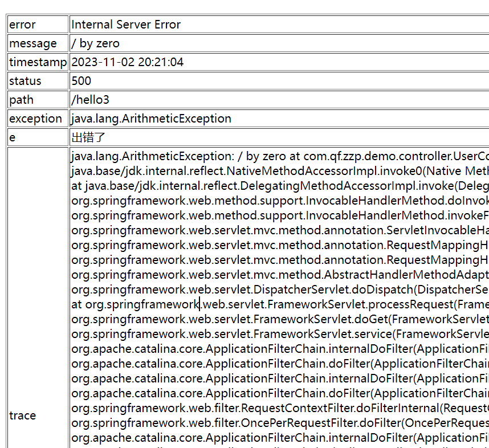Click trace line with OncePerRequestFilter.doFilter

click(280, 423)
